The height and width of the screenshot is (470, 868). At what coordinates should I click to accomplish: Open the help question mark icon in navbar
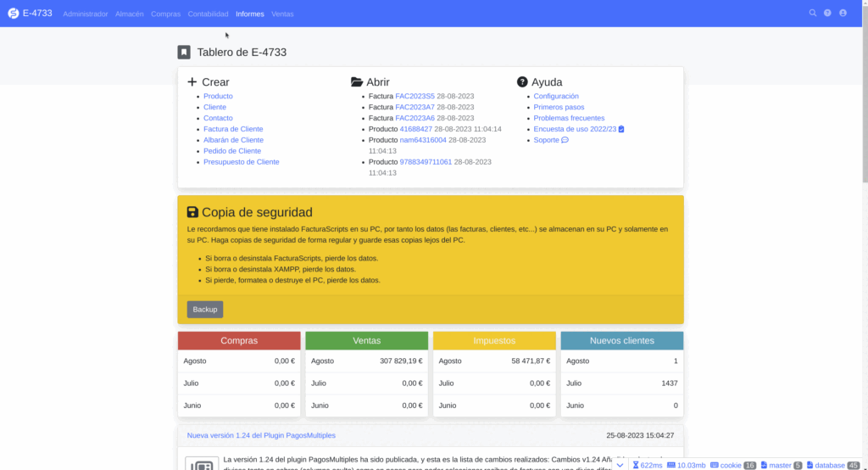[827, 14]
